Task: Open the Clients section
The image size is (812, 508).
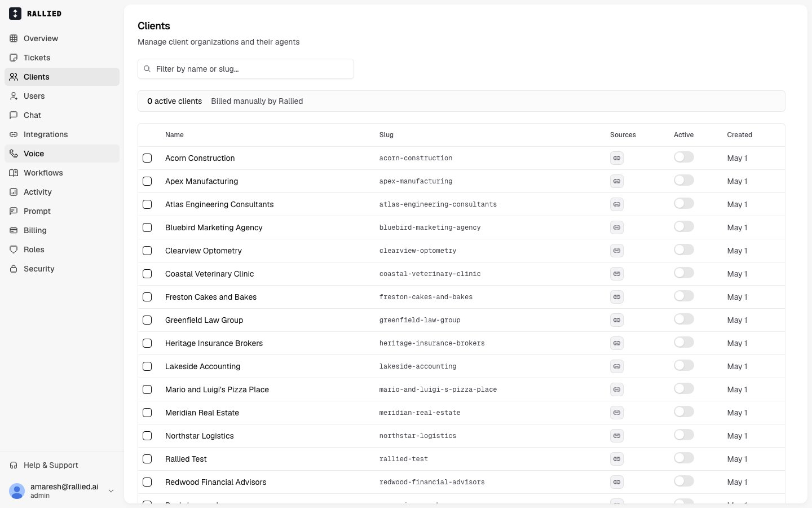Action: (62, 77)
